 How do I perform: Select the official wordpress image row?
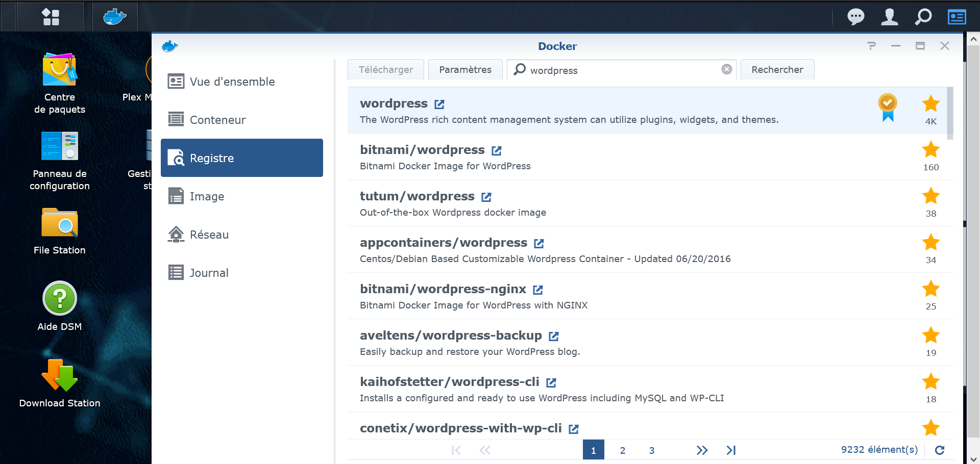647,110
